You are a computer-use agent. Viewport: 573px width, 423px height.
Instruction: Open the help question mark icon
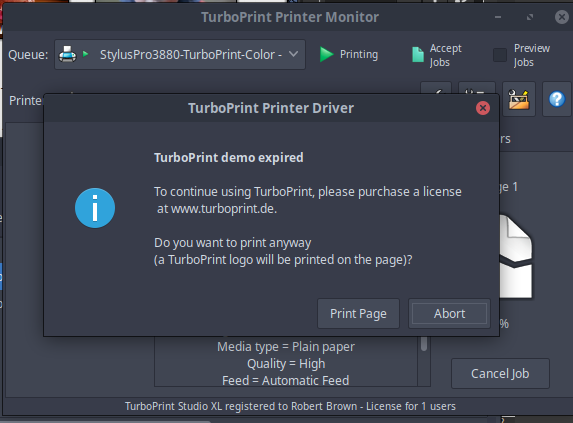point(557,99)
